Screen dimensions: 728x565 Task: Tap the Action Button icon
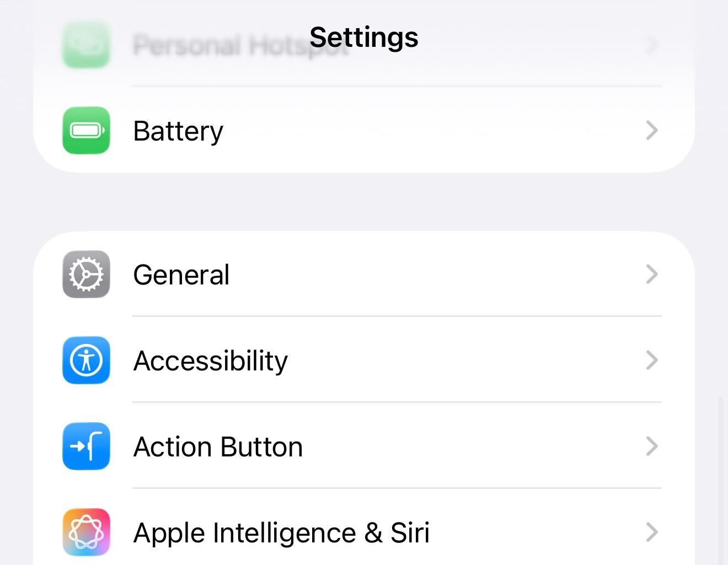(86, 446)
